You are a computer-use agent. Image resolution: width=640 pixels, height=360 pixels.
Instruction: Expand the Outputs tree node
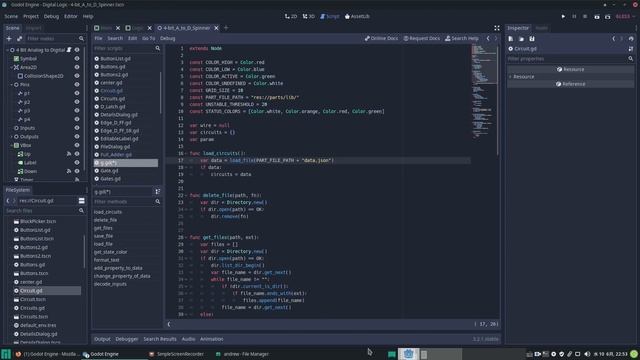11,137
